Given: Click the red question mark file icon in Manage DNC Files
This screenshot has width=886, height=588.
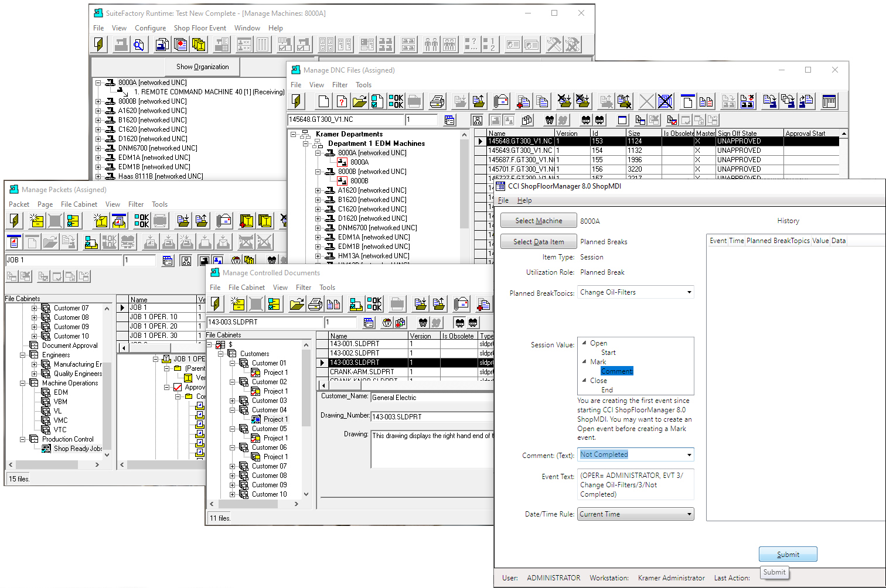Looking at the screenshot, I should pos(342,101).
